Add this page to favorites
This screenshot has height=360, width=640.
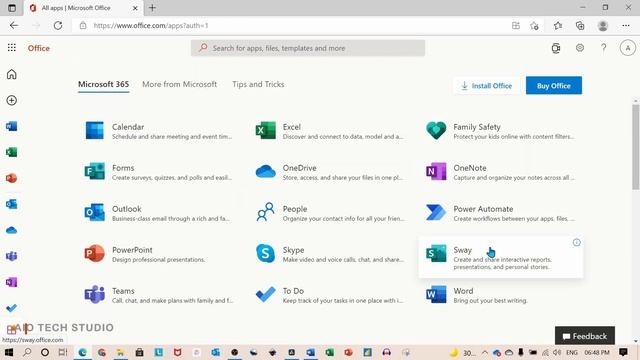(534, 26)
